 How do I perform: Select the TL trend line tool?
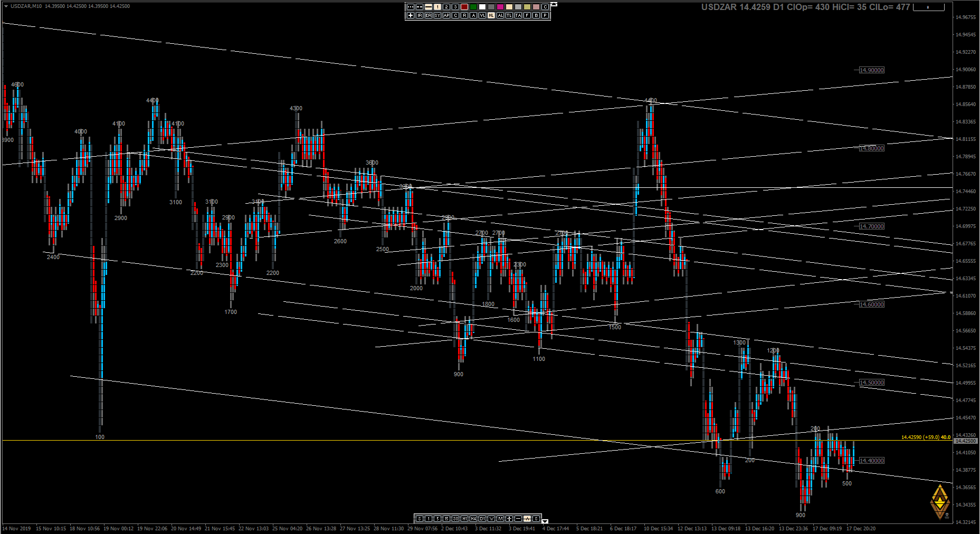pos(509,15)
